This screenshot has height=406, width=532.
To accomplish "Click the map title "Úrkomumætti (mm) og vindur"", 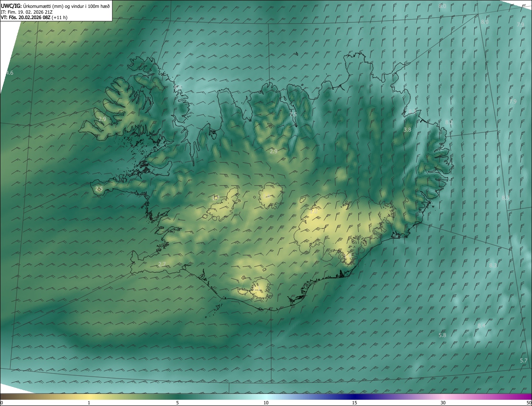I will click(x=54, y=6).
